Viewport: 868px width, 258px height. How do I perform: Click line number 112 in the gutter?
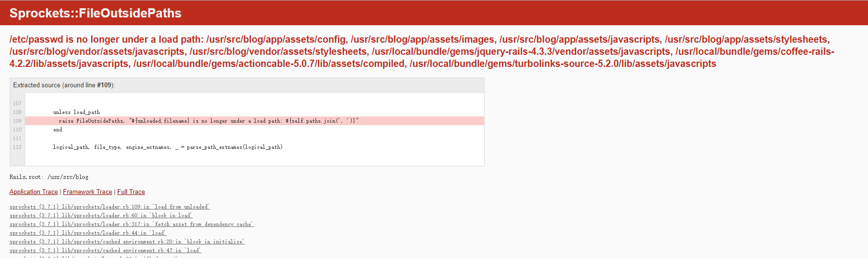click(x=17, y=147)
